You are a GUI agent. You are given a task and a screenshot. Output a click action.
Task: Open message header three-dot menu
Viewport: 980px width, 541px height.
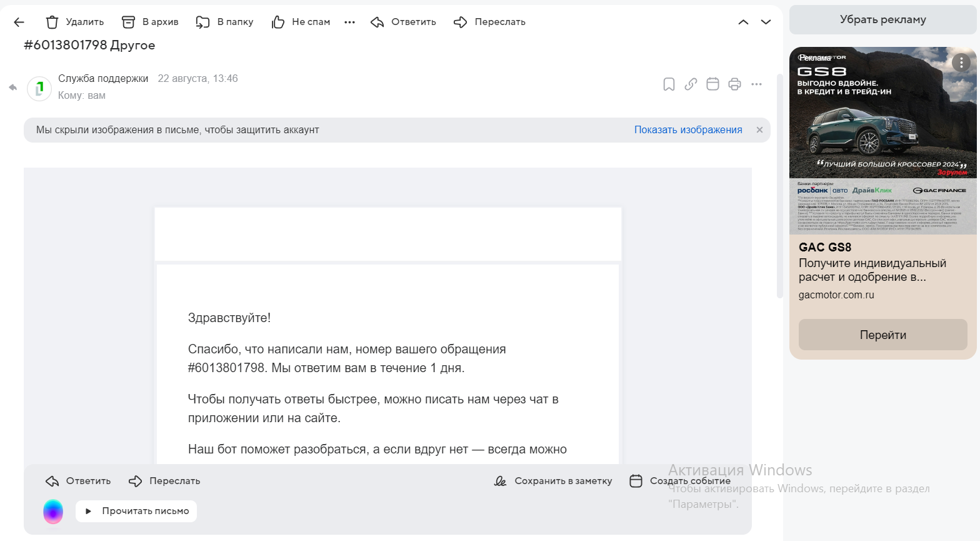756,84
